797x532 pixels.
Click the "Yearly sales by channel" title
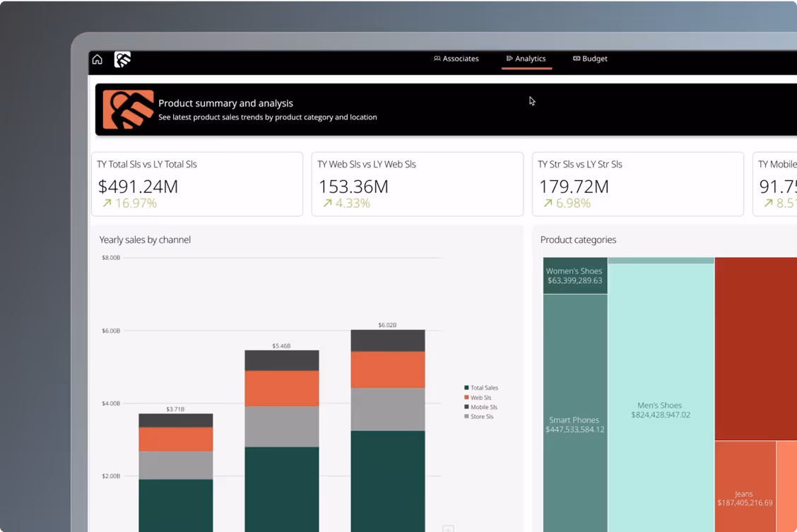pos(145,240)
